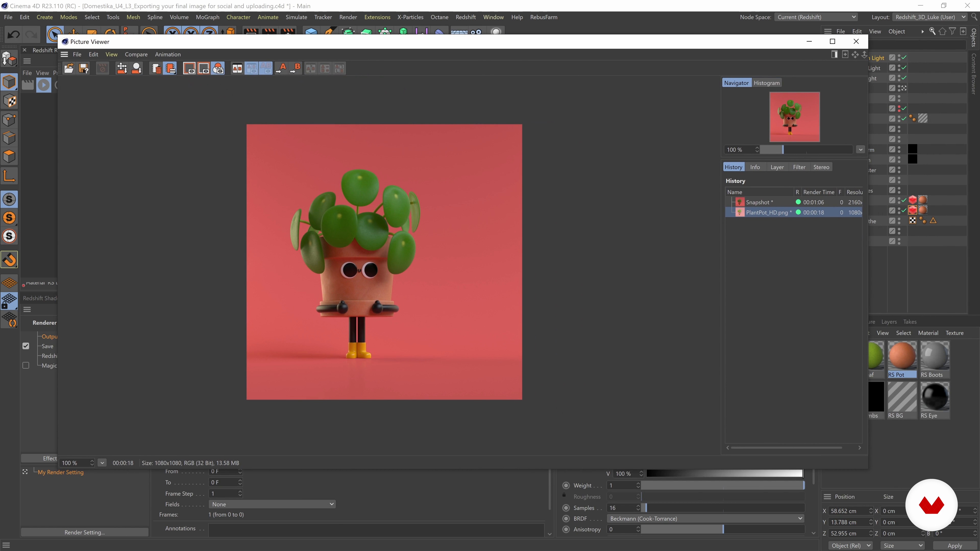Viewport: 980px width, 551px height.
Task: Open the MoGraph menu in main menu bar
Action: [207, 17]
